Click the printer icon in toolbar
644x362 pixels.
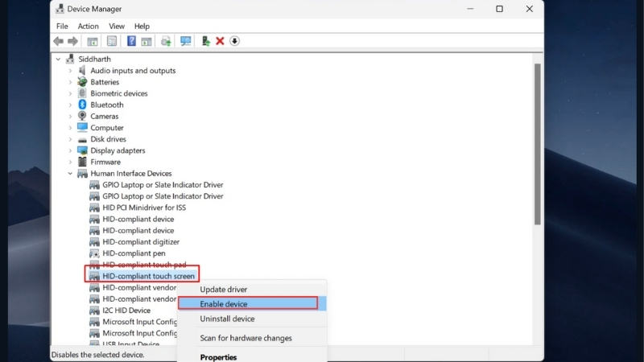[166, 41]
